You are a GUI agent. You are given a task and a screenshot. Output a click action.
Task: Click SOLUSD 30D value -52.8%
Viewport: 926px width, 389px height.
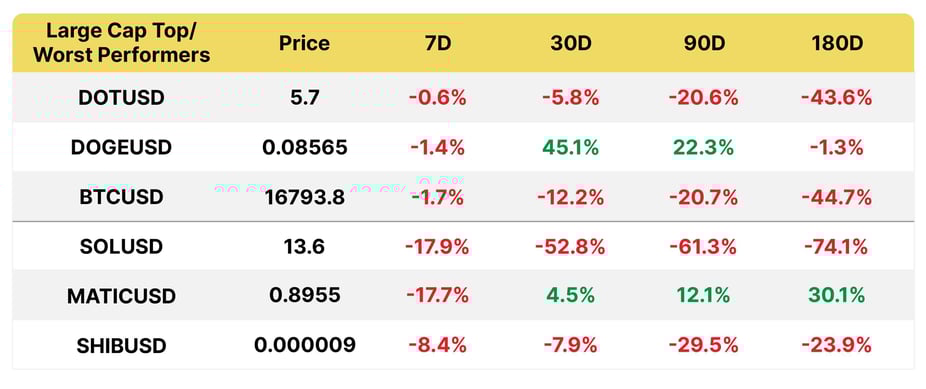pos(570,246)
